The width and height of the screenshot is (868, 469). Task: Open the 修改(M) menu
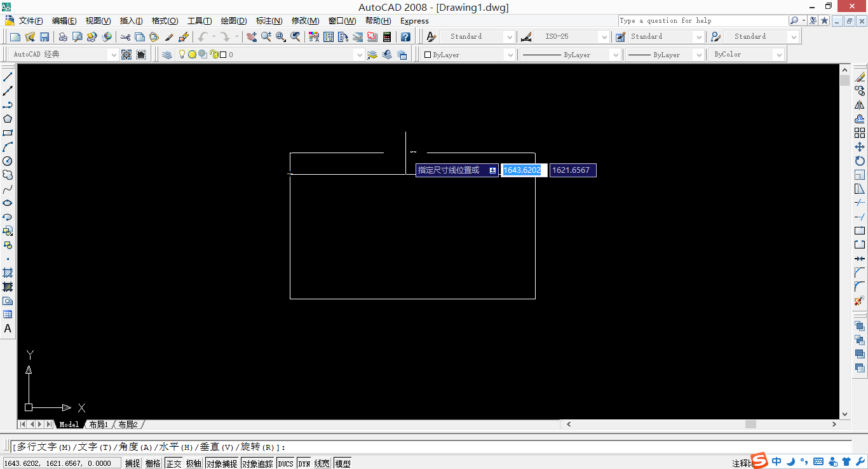click(305, 21)
